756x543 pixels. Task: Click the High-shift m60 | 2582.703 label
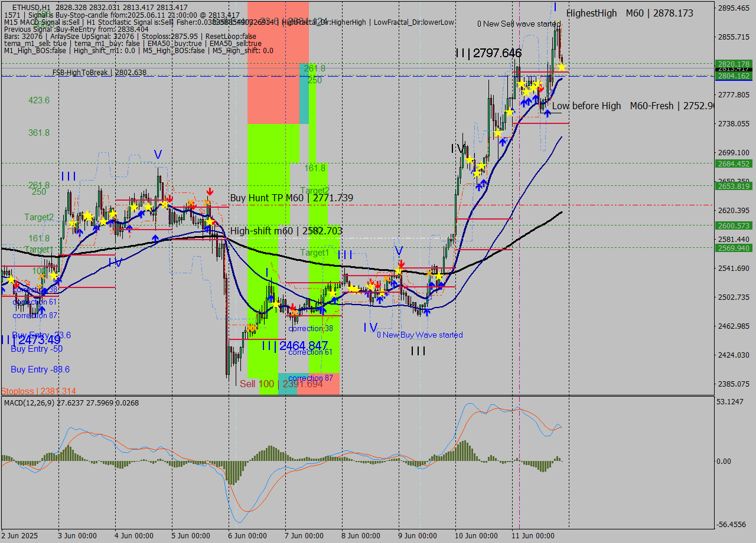[x=288, y=231]
